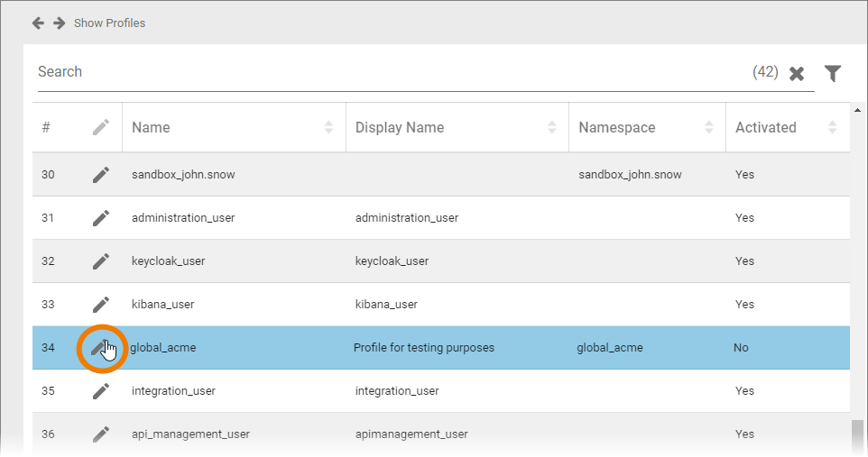Viewport: 868px width, 457px height.
Task: Click the back navigation arrow
Action: point(38,23)
